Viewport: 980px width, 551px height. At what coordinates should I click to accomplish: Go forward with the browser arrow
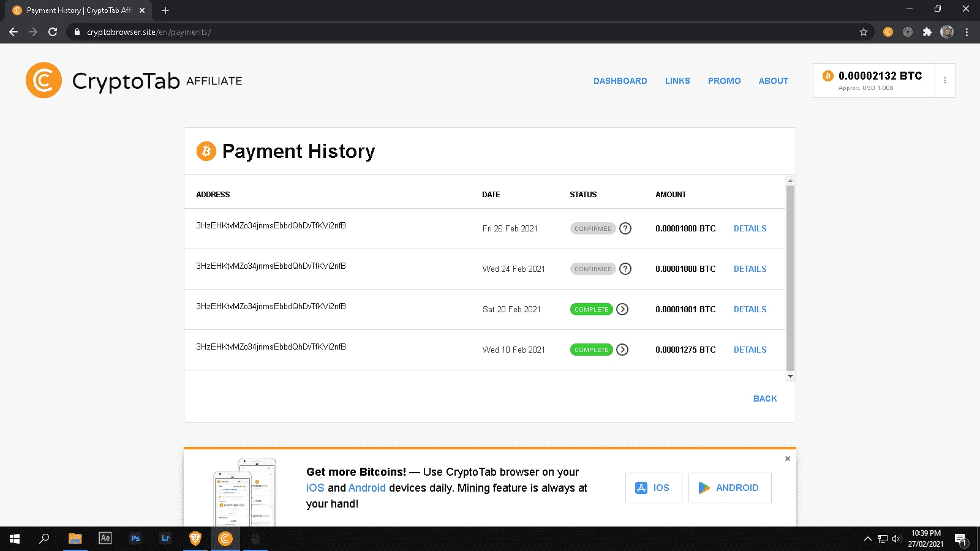[33, 32]
